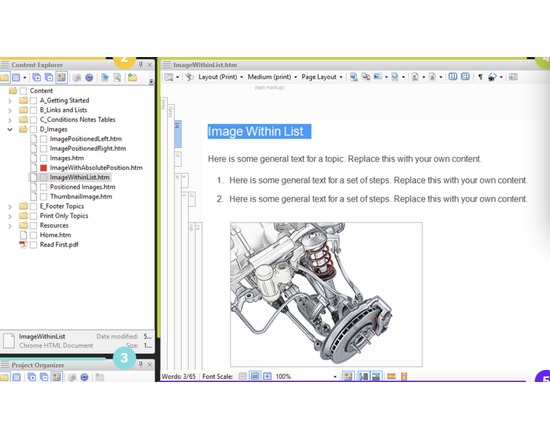Select ImageWithinList.htm in the file tree
Image resolution: width=550 pixels, height=440 pixels.
point(79,177)
